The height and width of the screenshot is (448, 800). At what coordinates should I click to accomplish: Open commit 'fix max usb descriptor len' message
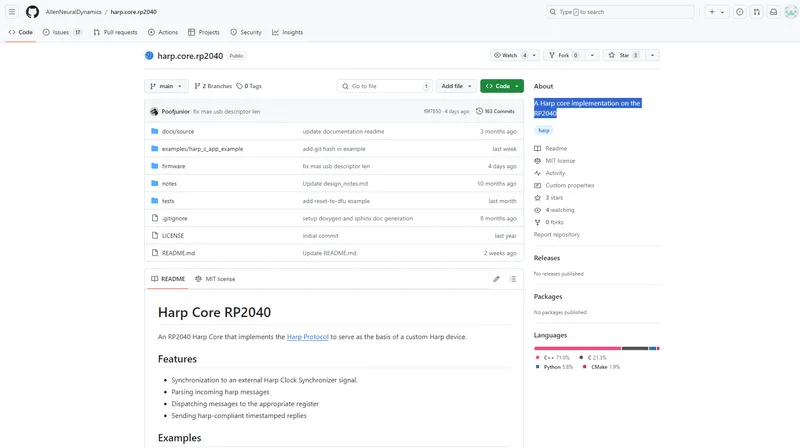[227, 111]
